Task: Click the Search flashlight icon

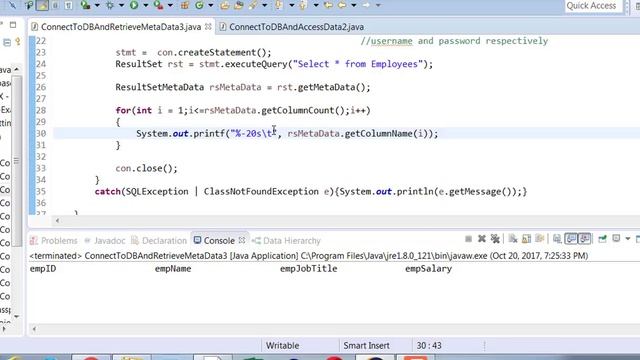Action: pyautogui.click(x=253, y=5)
